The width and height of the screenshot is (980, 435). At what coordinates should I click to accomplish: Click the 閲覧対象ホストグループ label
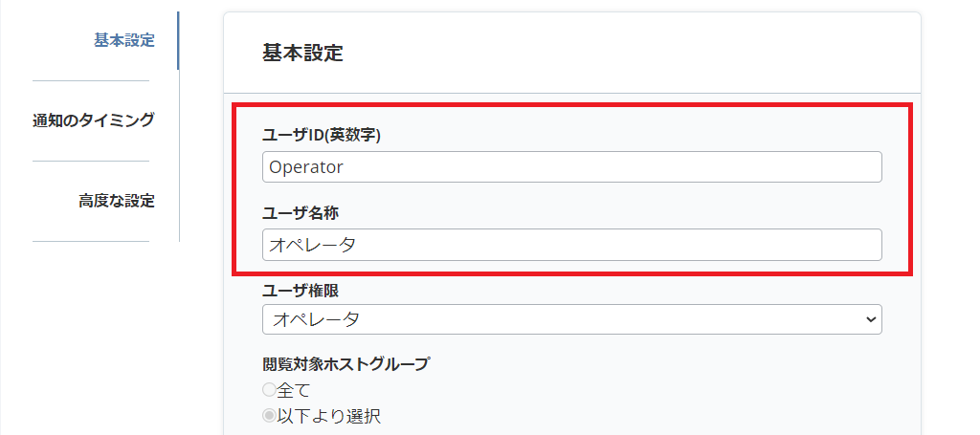(345, 363)
